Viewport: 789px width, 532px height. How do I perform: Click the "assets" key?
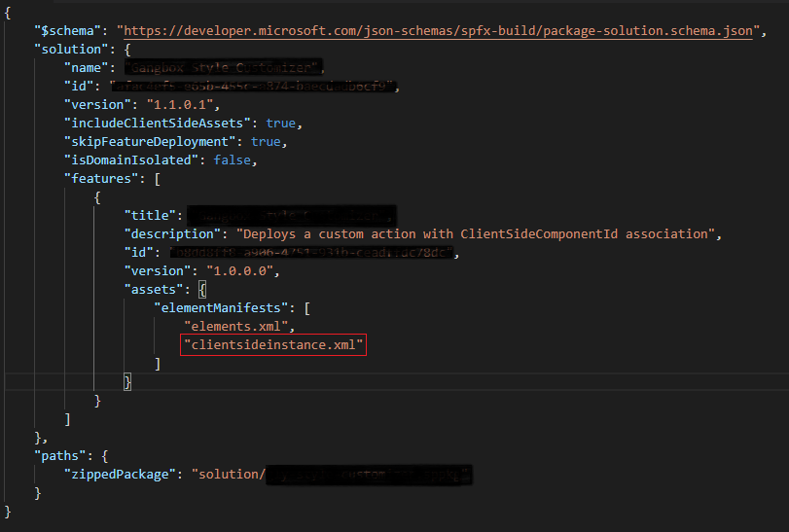coord(154,290)
